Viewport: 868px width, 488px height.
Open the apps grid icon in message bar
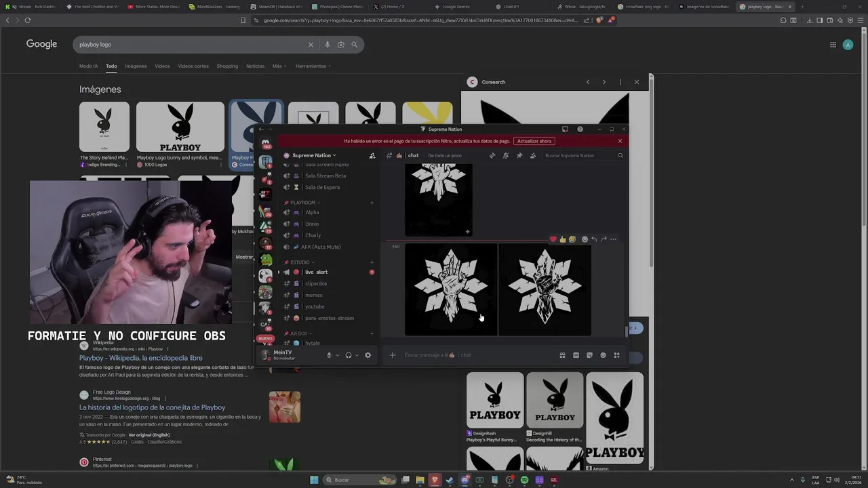(x=616, y=355)
